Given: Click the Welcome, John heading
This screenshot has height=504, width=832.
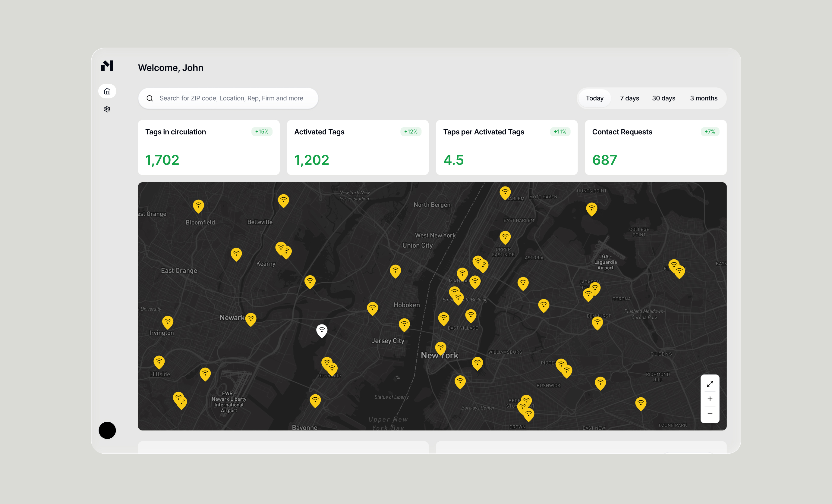Looking at the screenshot, I should point(171,68).
